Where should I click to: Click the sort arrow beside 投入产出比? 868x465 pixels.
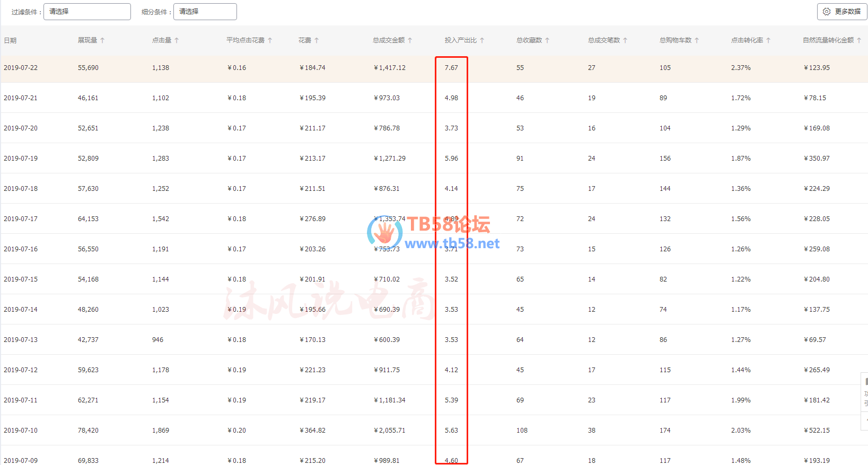coord(482,40)
